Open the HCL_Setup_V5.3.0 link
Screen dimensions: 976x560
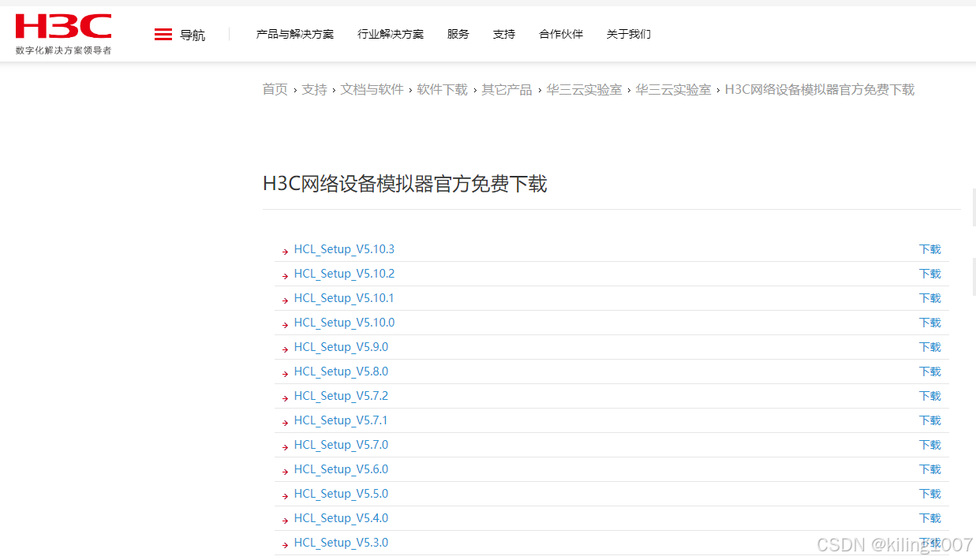coord(341,543)
